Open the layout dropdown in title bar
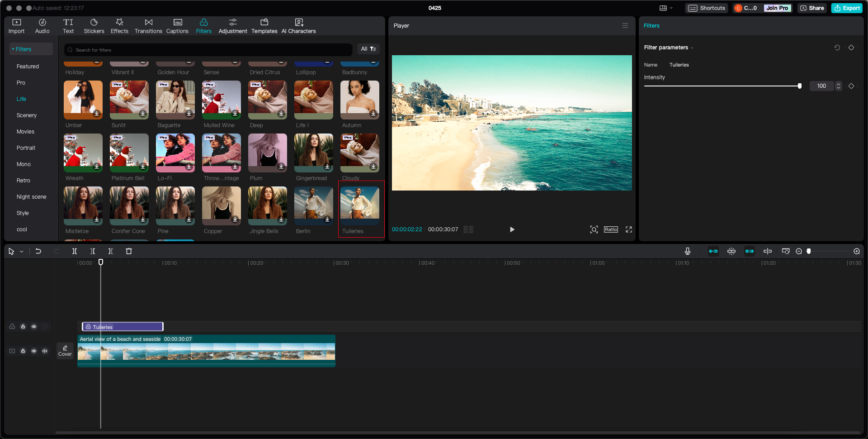 tap(666, 8)
